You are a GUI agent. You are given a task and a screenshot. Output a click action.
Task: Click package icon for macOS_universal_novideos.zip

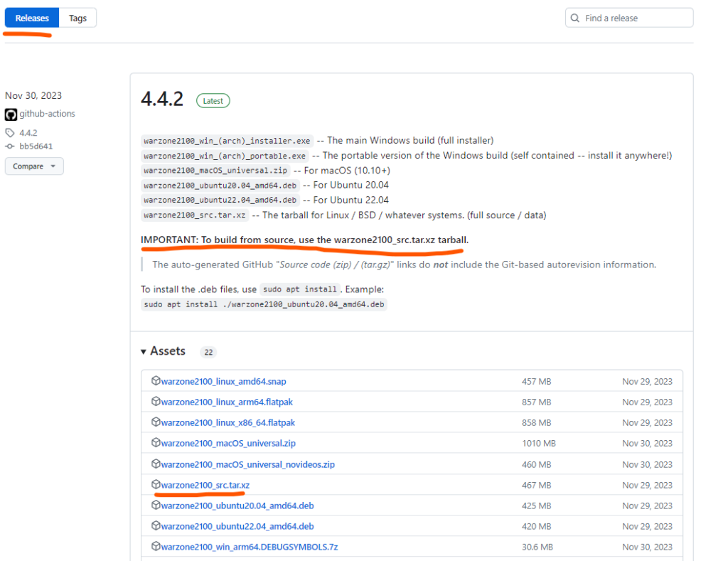pyautogui.click(x=156, y=464)
